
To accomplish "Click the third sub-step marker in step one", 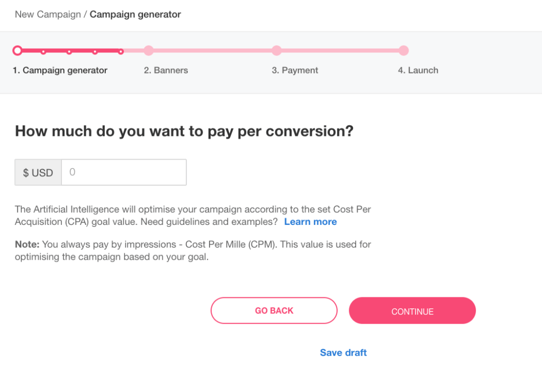I will pyautogui.click(x=95, y=52).
